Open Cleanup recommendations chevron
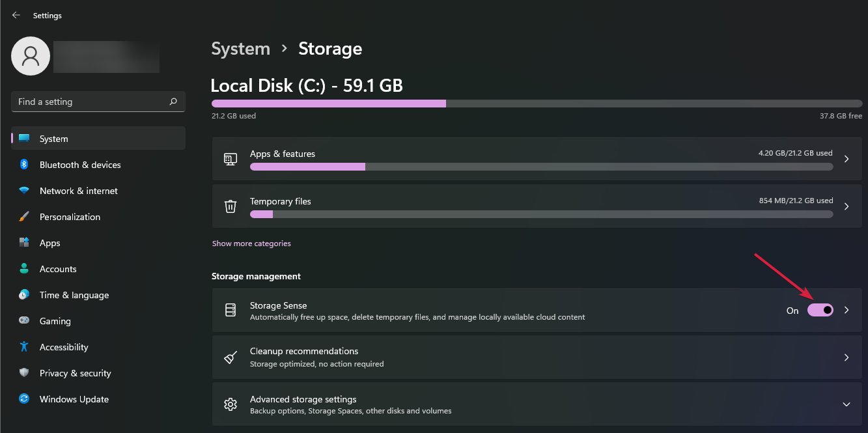This screenshot has width=868, height=433. point(847,357)
